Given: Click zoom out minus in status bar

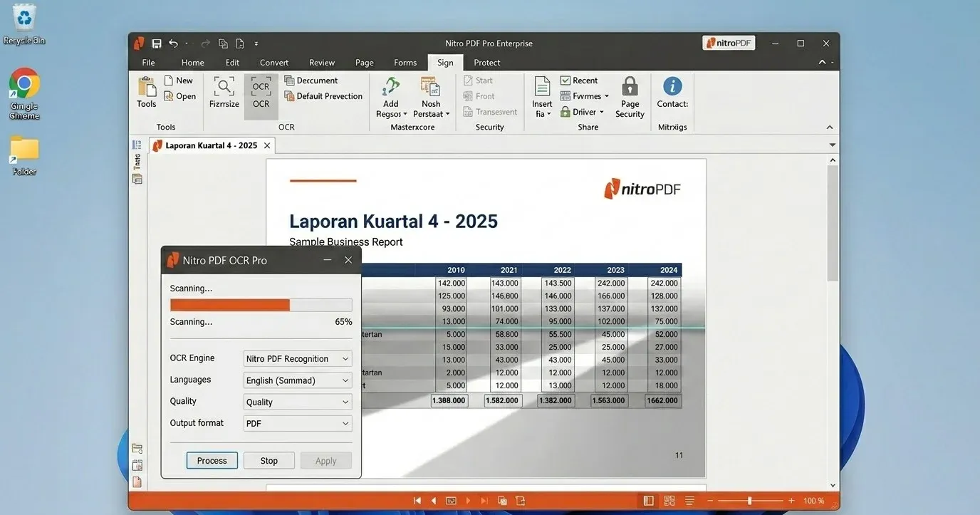Looking at the screenshot, I should 710,501.
